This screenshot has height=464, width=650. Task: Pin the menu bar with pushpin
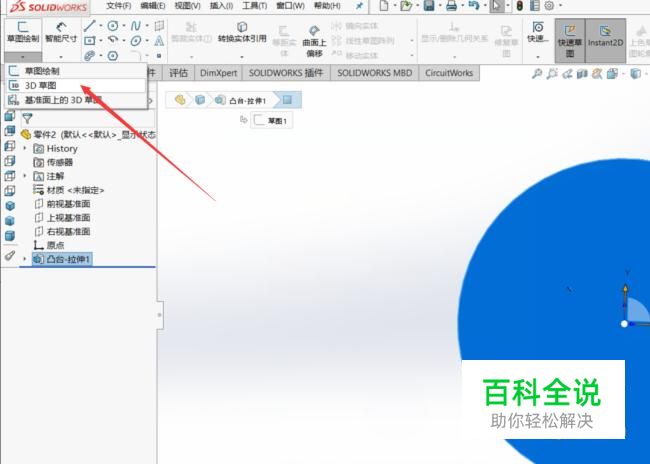(359, 6)
